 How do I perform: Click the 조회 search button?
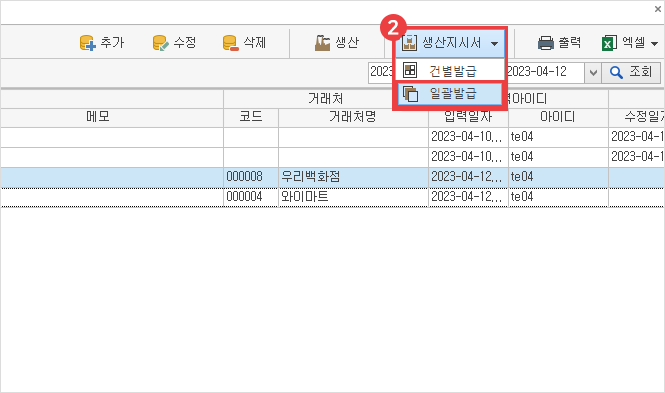[631, 72]
